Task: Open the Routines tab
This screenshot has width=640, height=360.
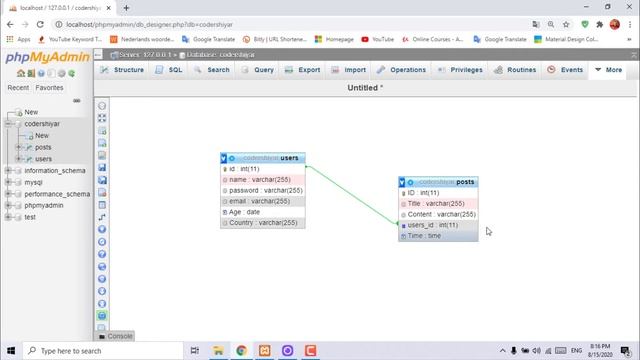Action: pos(515,70)
